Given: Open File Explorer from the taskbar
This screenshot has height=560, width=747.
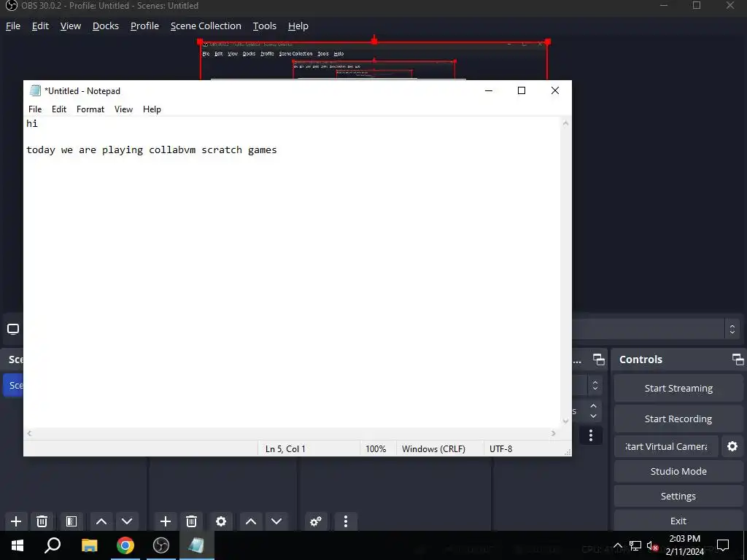Looking at the screenshot, I should [x=89, y=545].
